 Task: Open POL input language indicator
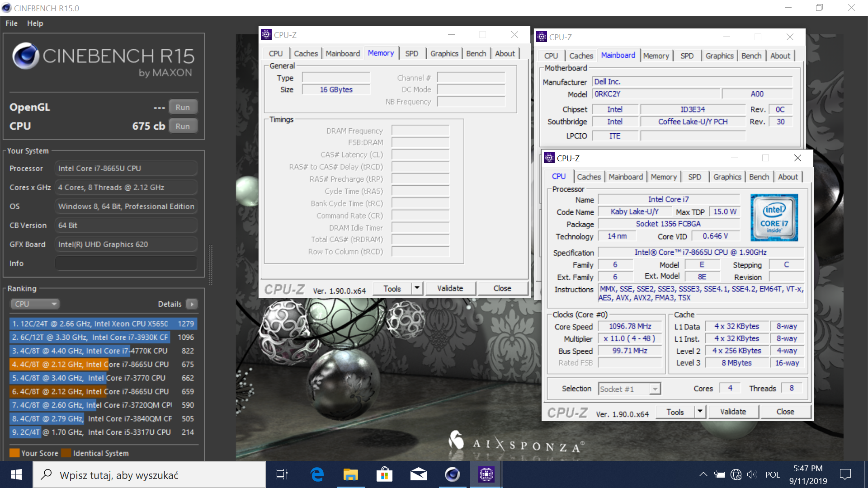click(x=772, y=474)
